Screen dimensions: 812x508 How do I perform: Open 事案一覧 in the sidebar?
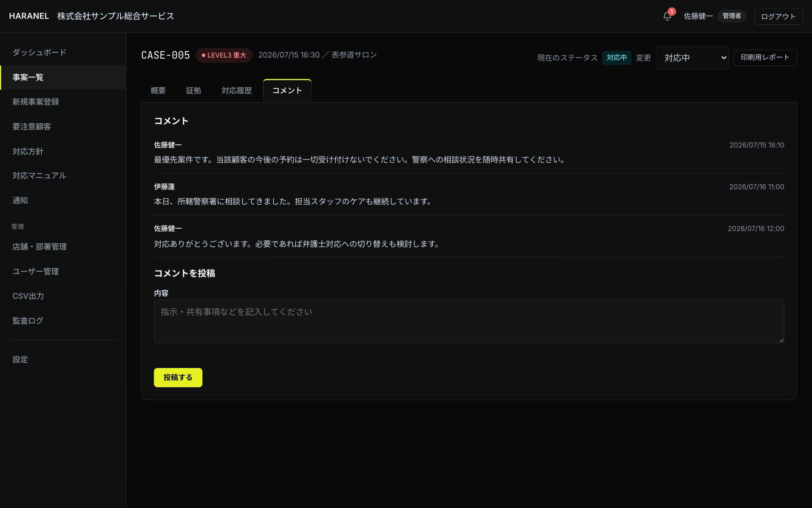pyautogui.click(x=63, y=78)
